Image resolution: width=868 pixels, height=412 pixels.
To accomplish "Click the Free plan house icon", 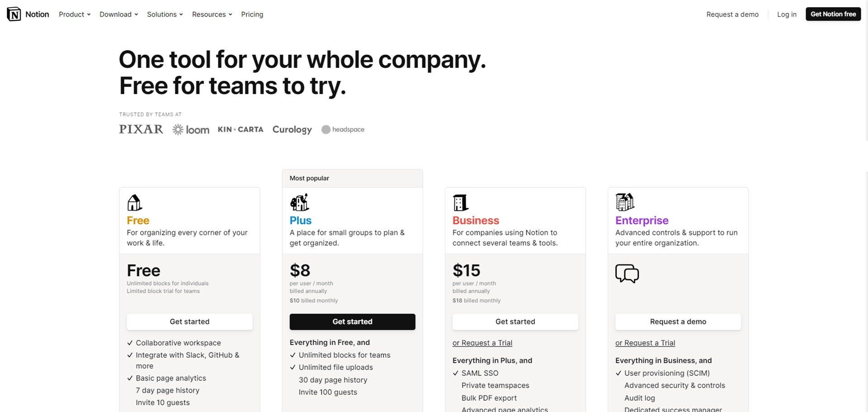I will click(x=134, y=202).
